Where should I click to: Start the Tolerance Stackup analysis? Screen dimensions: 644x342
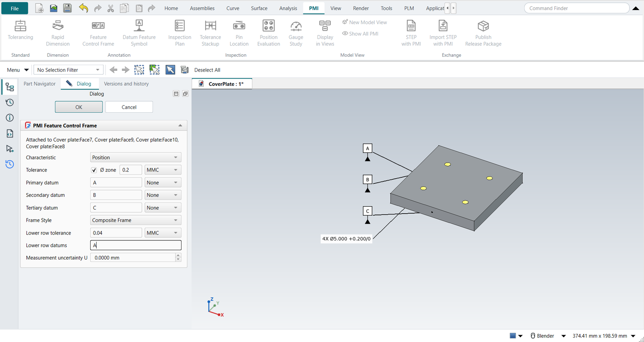[210, 33]
